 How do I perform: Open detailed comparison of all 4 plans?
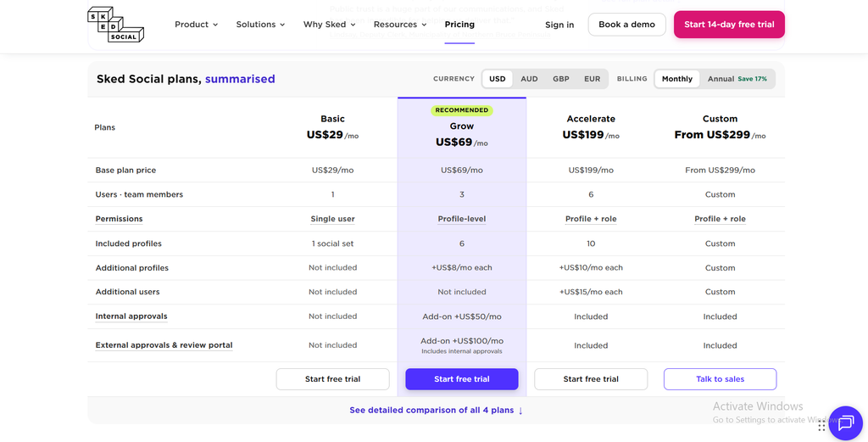pyautogui.click(x=437, y=411)
